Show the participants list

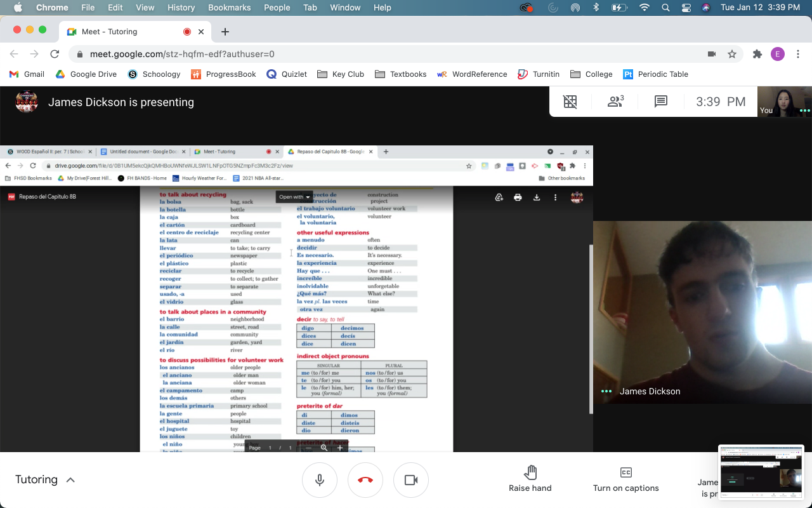pos(615,102)
